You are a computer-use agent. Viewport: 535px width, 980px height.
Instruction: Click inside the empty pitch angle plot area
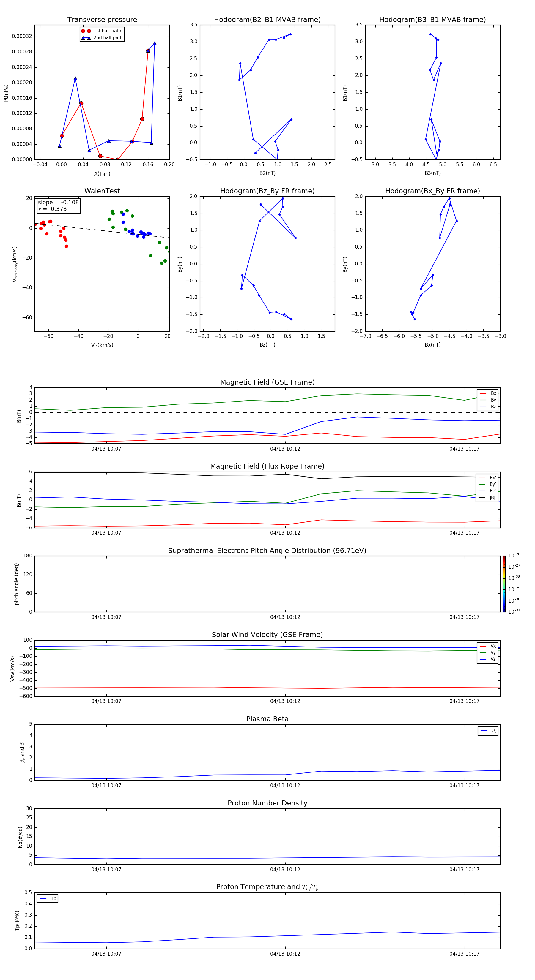pos(267,584)
